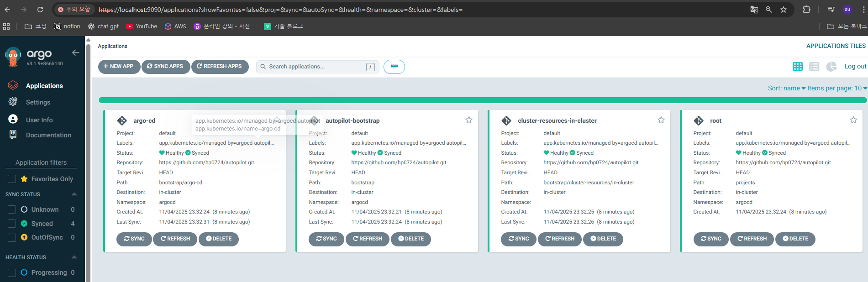Viewport: 868px width, 282px height.
Task: Open the Settings sidebar item
Action: (38, 102)
